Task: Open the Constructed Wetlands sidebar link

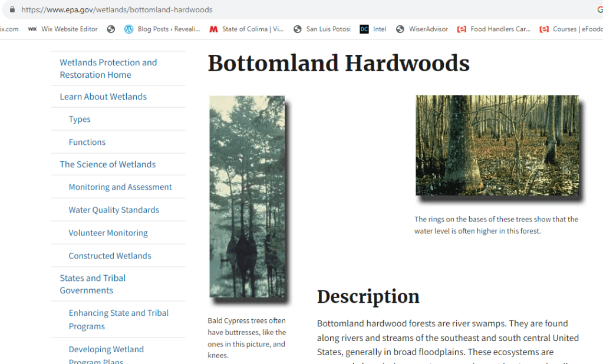Action: (110, 256)
